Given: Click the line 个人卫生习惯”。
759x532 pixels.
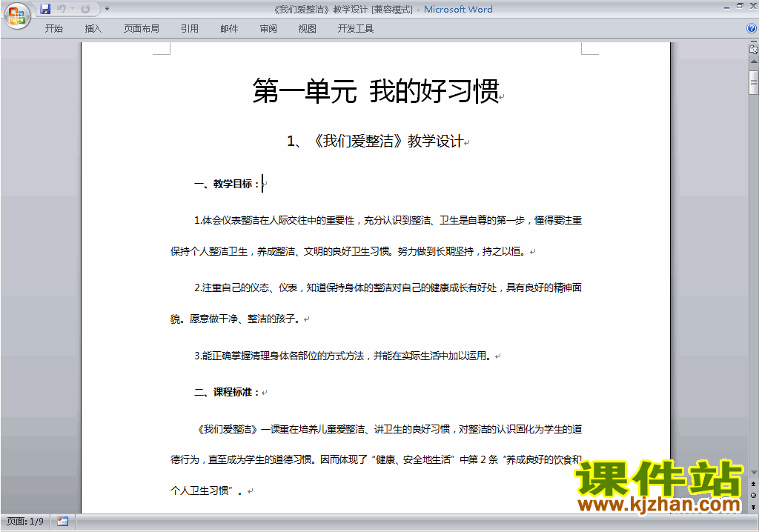Looking at the screenshot, I should pyautogui.click(x=207, y=491).
